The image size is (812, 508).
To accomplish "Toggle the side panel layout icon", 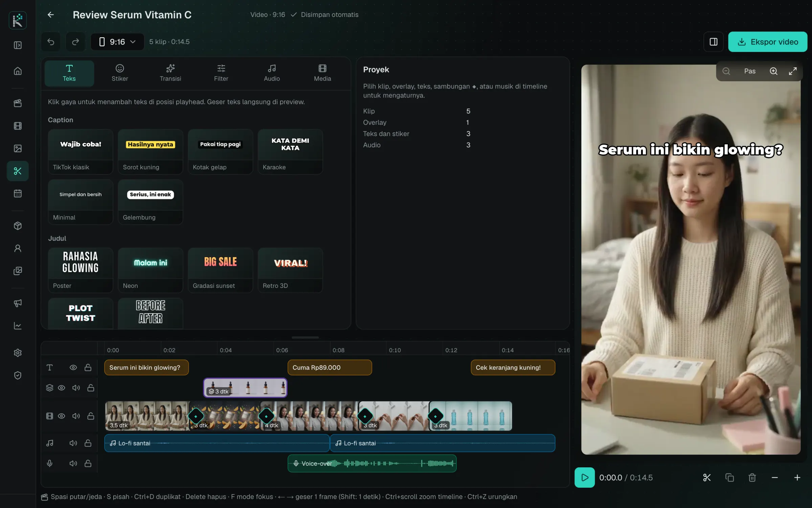I will [713, 42].
